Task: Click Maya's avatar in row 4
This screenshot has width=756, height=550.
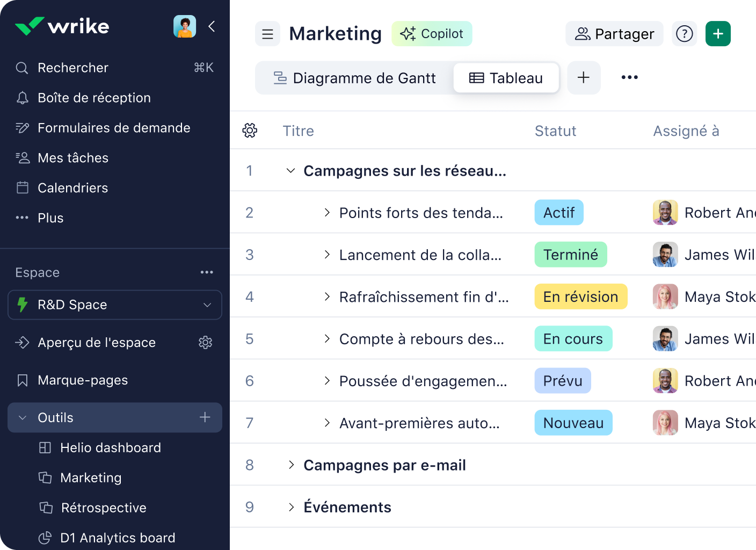Action: click(x=665, y=296)
